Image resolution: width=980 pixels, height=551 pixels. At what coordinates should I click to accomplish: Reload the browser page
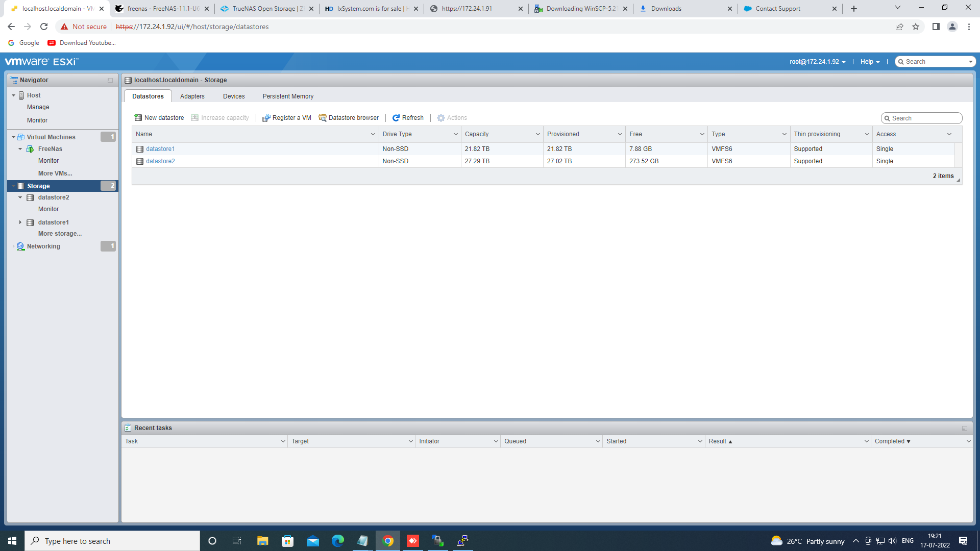click(44, 27)
